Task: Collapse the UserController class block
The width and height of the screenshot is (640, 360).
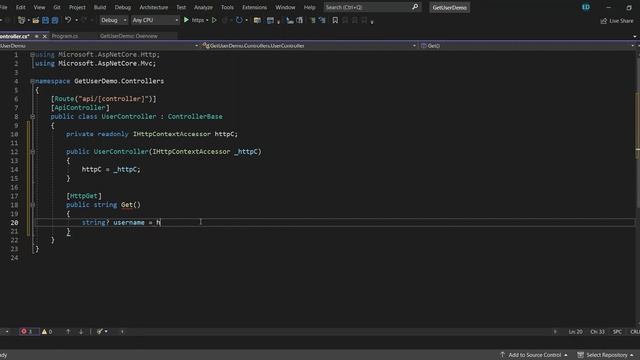Action: coord(32,117)
